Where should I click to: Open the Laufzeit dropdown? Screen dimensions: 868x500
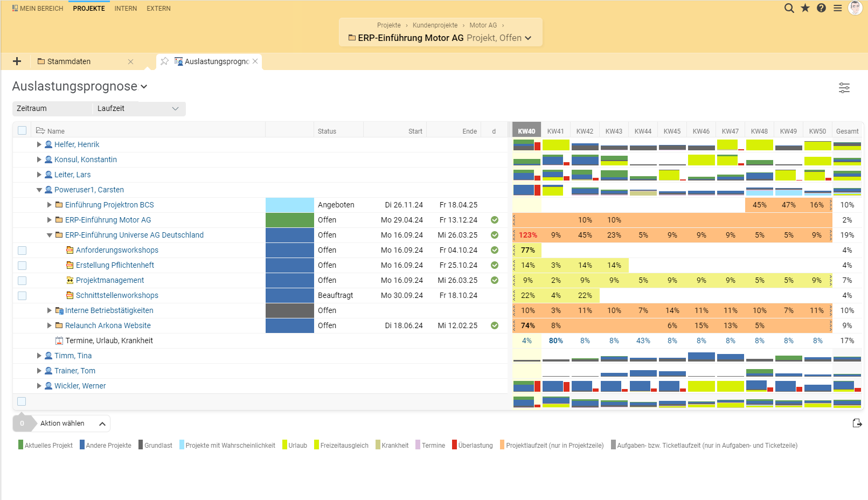pos(138,109)
